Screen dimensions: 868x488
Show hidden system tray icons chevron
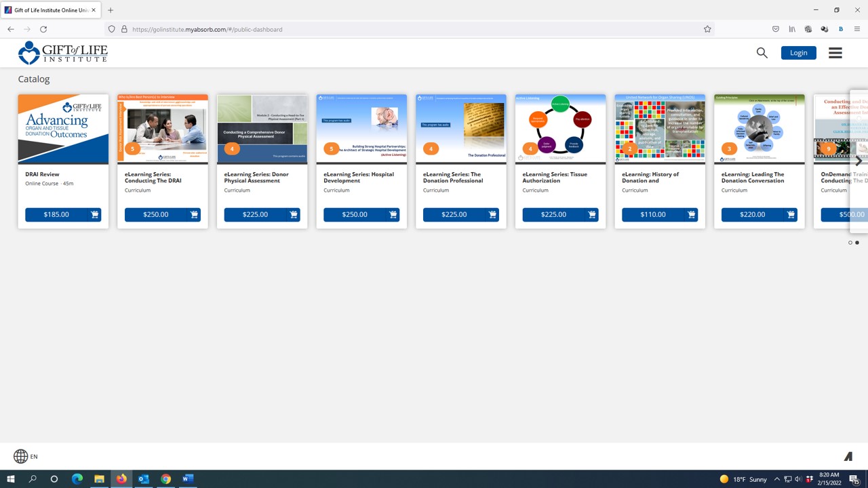click(776, 479)
